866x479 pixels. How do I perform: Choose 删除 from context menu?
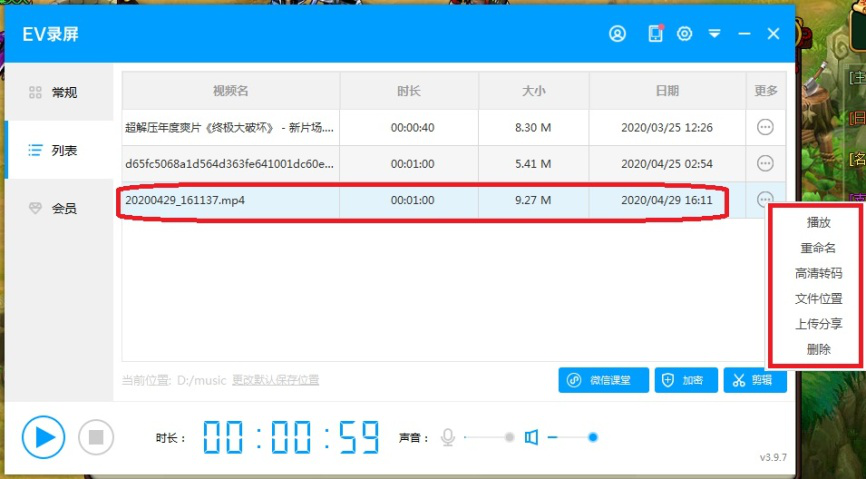[819, 349]
